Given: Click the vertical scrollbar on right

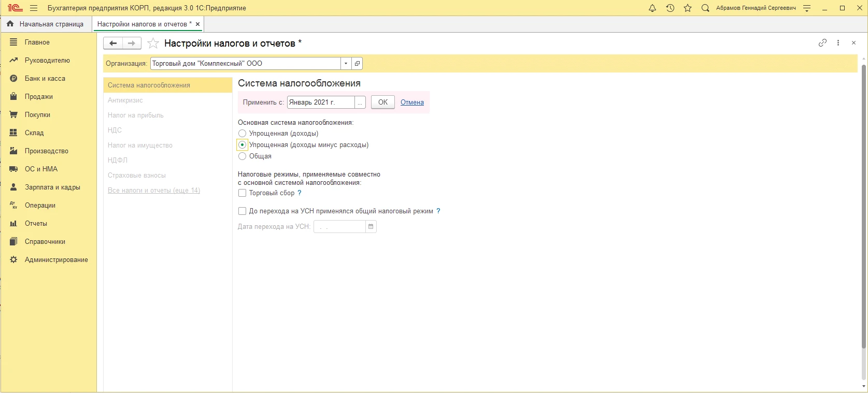Looking at the screenshot, I should click(863, 207).
